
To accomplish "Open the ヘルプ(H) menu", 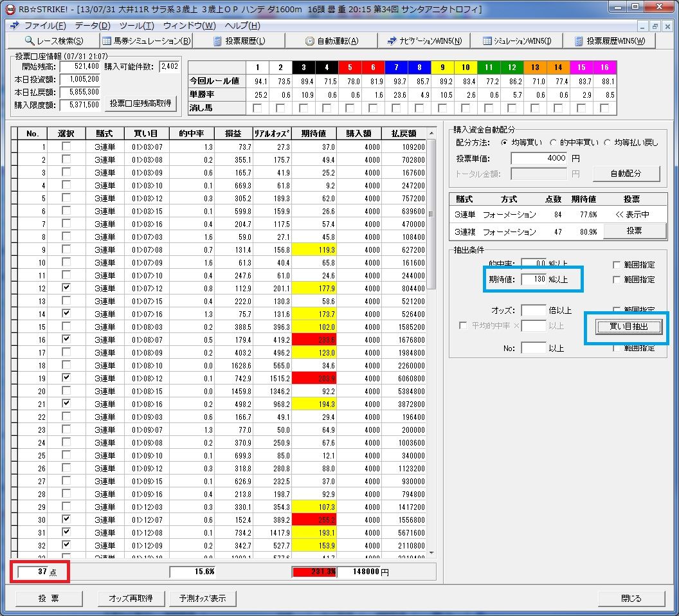I will pos(242,26).
